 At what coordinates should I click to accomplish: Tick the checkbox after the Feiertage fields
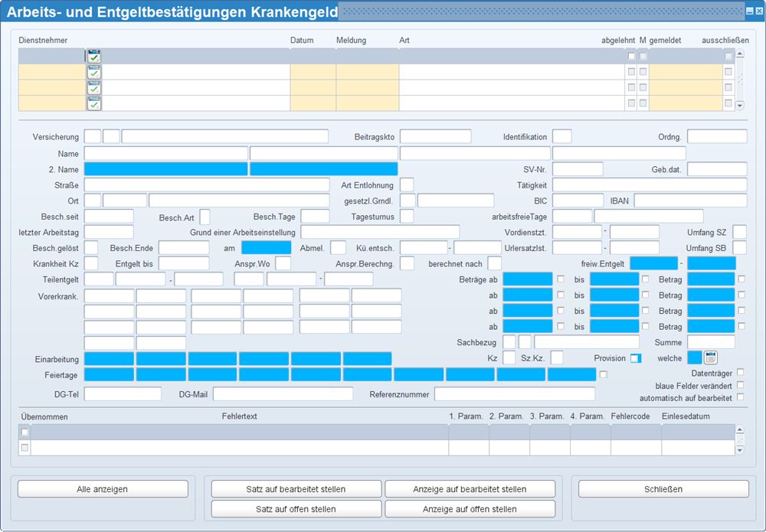point(604,374)
